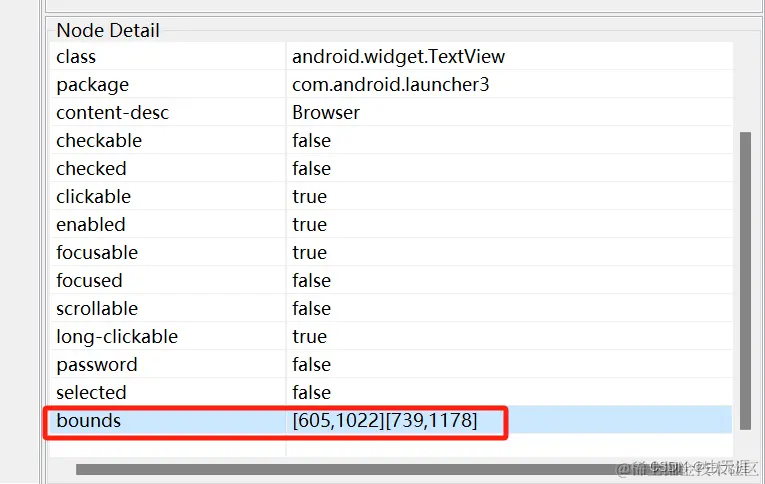Select the 'focused' property name cell
Image resolution: width=765 pixels, height=484 pixels.
click(168, 281)
